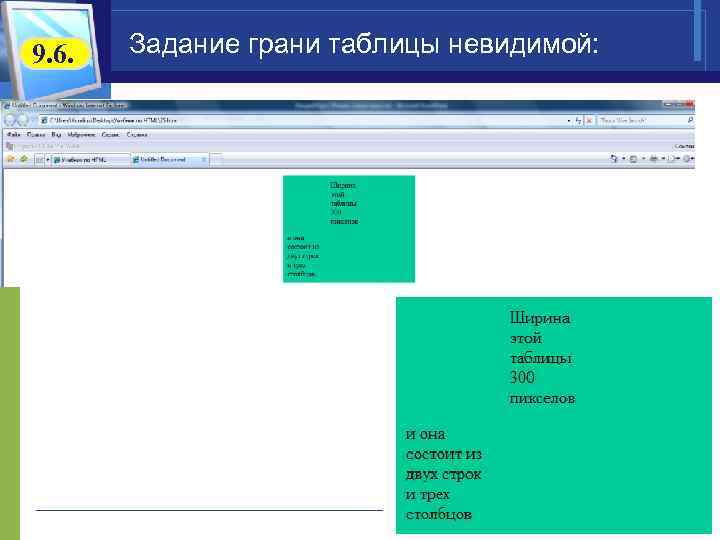Viewport: 720px width, 540px height.
Task: Click the text "столбцов" in enlarged table
Action: pyautogui.click(x=439, y=514)
